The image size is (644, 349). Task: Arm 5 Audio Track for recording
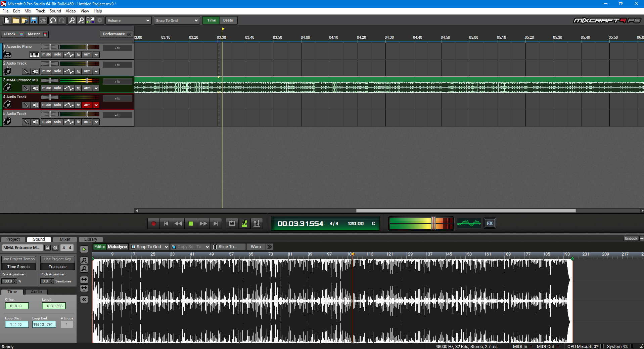(x=87, y=122)
